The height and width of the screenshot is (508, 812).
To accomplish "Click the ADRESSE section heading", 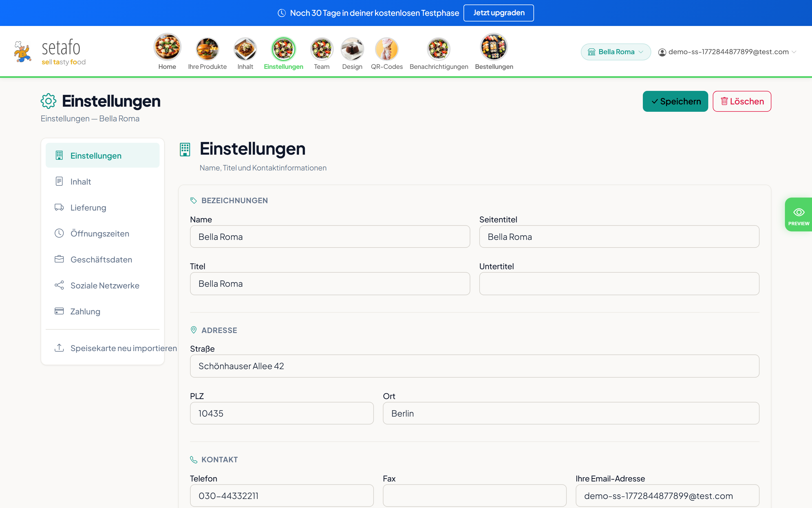I will point(219,330).
